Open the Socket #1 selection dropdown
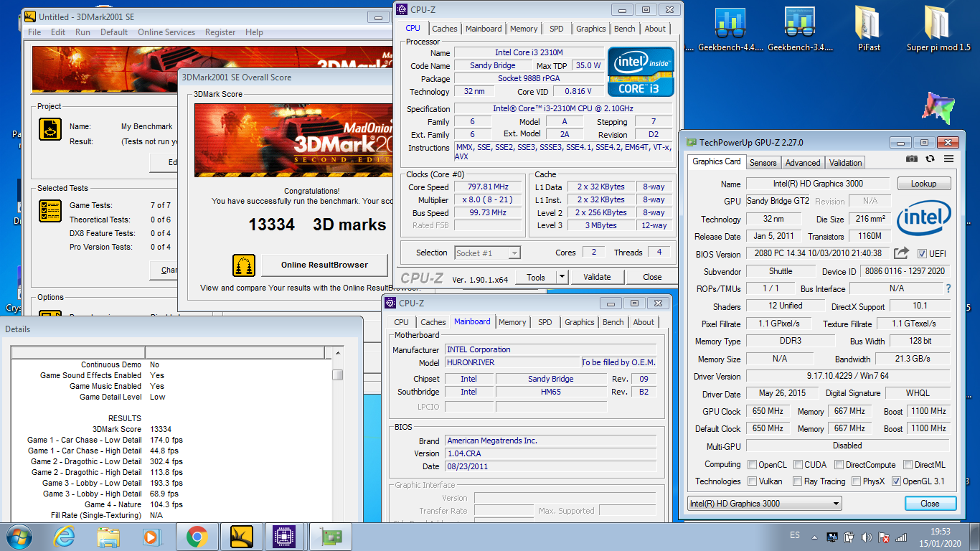980x551 pixels. click(488, 253)
